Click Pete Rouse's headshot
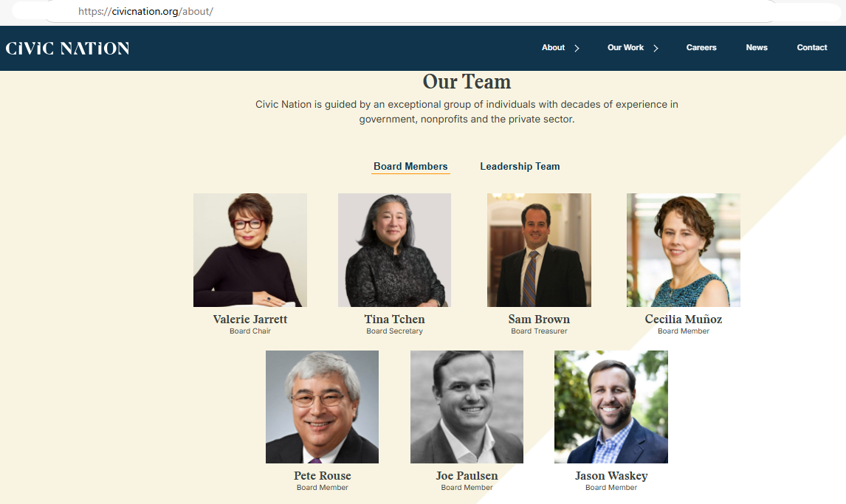This screenshot has width=846, height=504. pyautogui.click(x=322, y=407)
